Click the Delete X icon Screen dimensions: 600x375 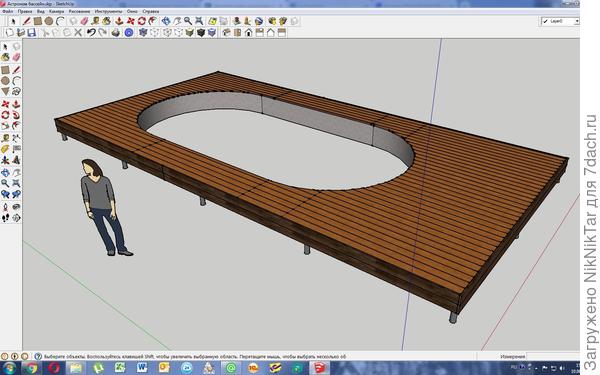pos(78,33)
